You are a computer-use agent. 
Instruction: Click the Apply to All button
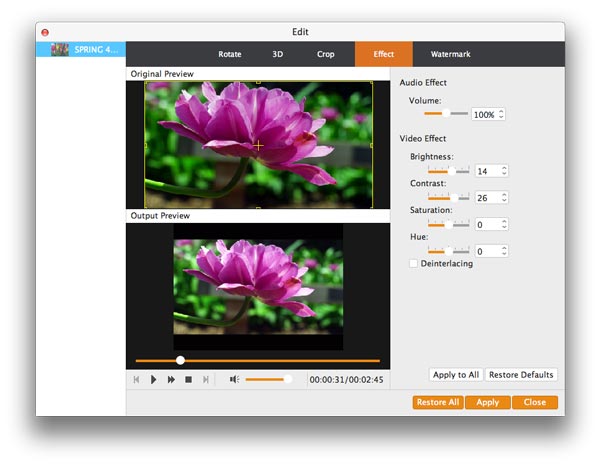click(456, 375)
